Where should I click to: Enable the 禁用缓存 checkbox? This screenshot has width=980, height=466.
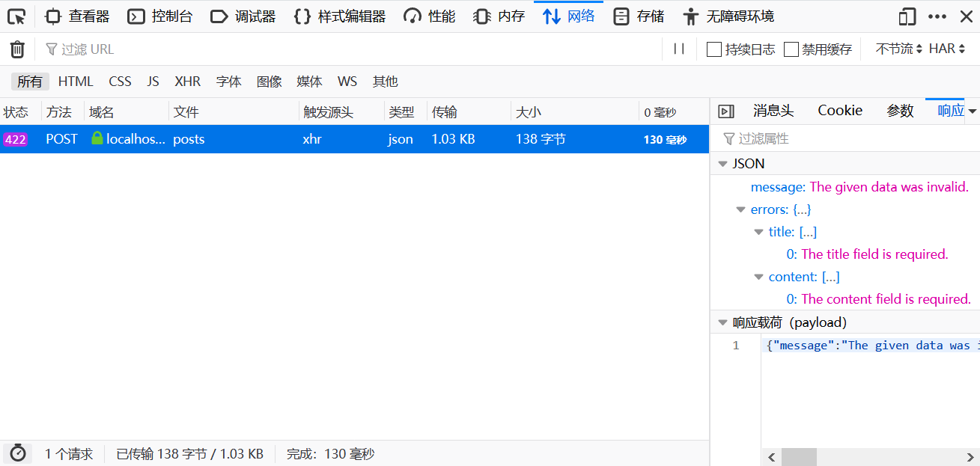point(791,49)
